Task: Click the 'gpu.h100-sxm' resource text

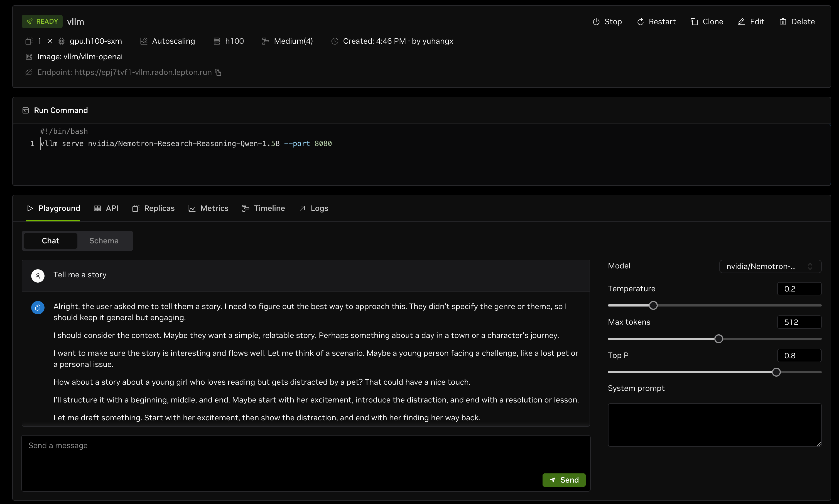Action: click(96, 41)
